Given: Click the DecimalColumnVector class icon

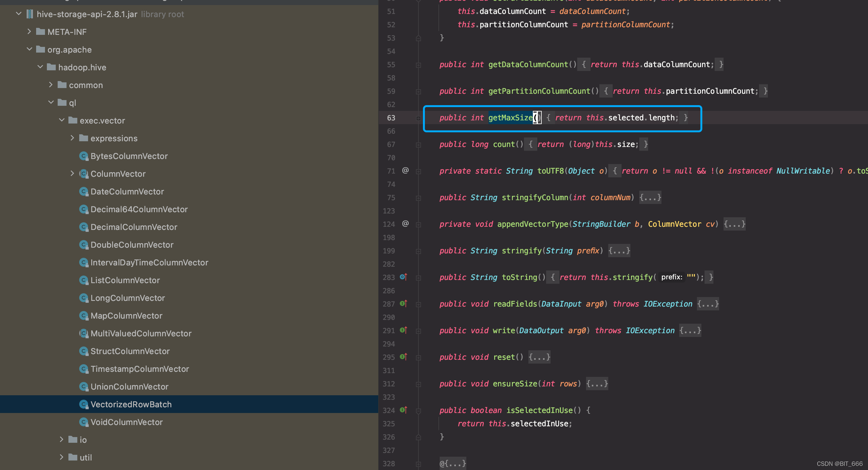Looking at the screenshot, I should (84, 227).
